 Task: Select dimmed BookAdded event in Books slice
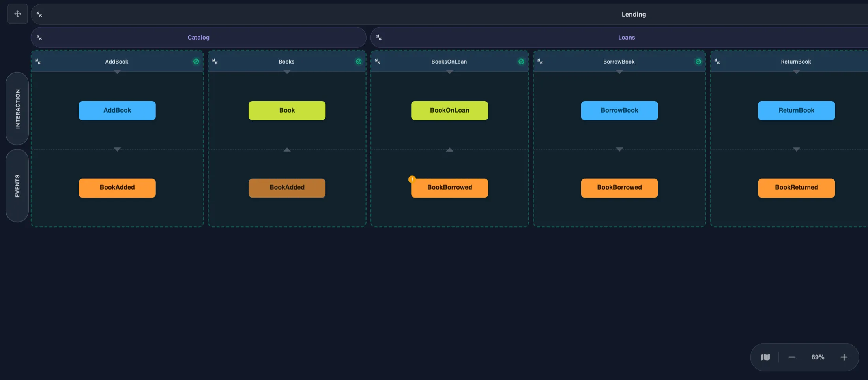coord(287,188)
